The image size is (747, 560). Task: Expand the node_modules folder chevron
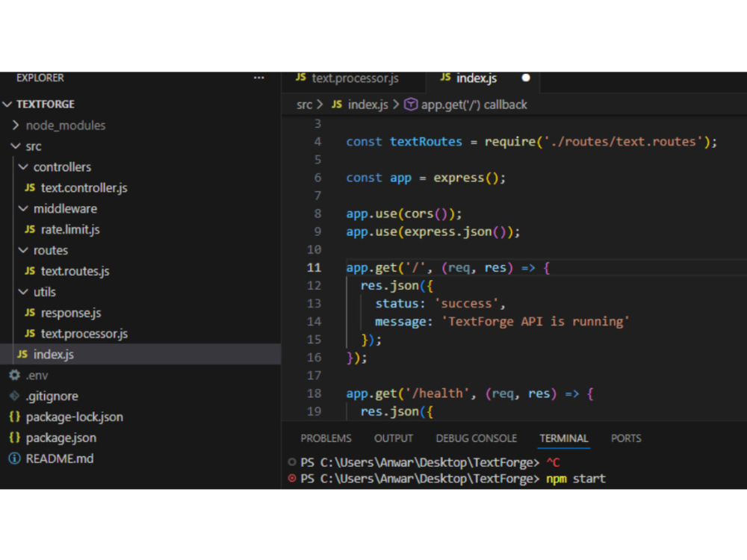pyautogui.click(x=16, y=125)
